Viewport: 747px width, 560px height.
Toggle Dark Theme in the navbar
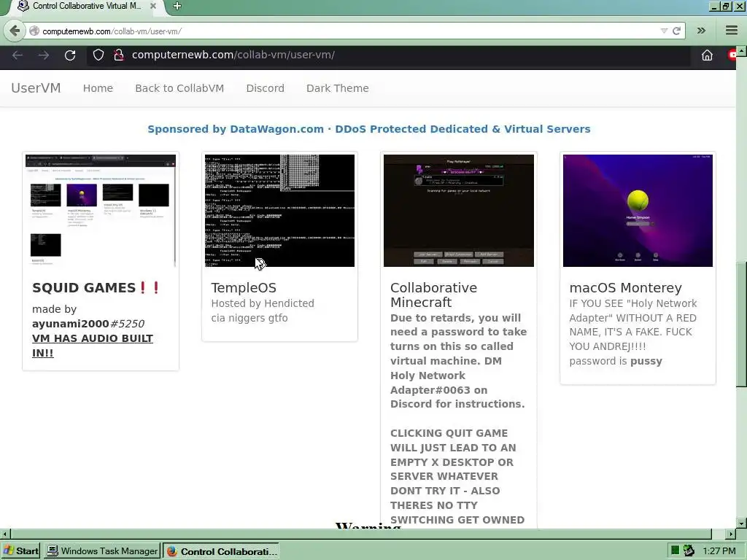(337, 88)
